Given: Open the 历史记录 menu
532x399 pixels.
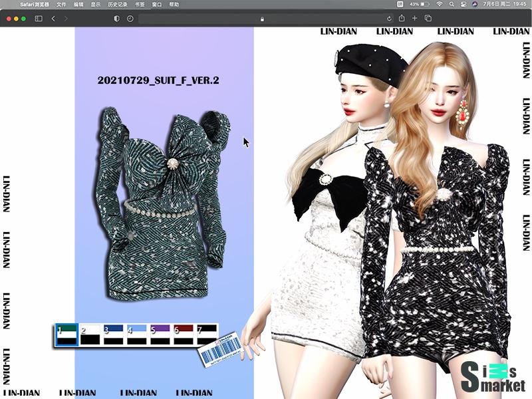Looking at the screenshot, I should tap(117, 4).
